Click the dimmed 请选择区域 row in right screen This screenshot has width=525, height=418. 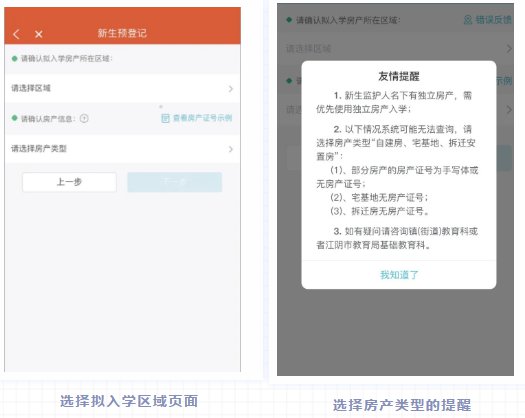pos(395,49)
